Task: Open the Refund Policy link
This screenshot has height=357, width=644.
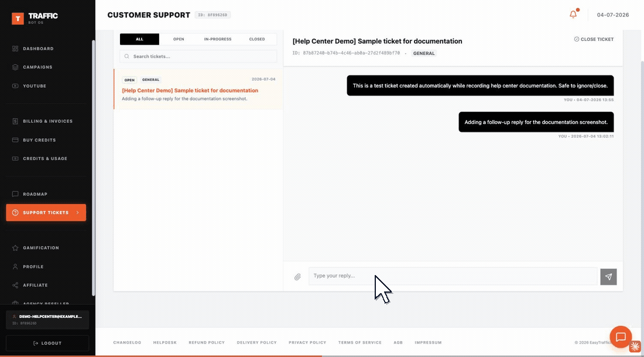Action: 207,342
